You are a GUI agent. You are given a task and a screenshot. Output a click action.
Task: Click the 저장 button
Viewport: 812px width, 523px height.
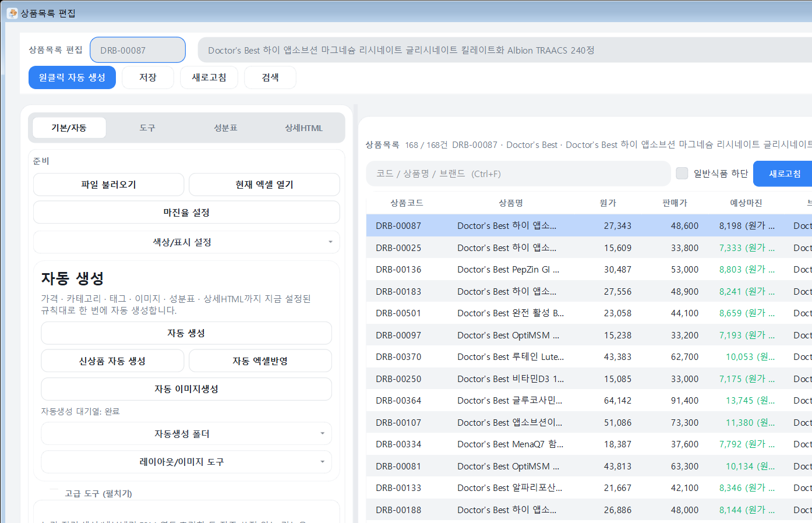click(148, 77)
